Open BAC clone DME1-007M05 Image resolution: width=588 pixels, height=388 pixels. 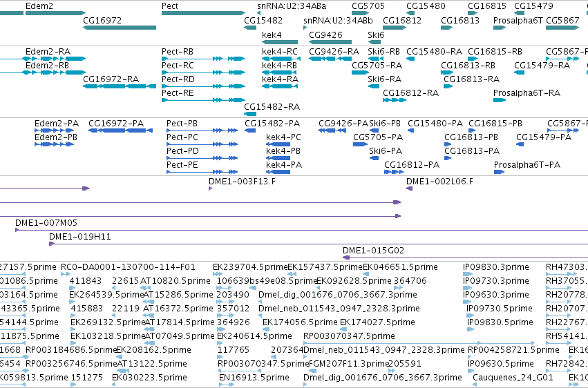pyautogui.click(x=301, y=230)
